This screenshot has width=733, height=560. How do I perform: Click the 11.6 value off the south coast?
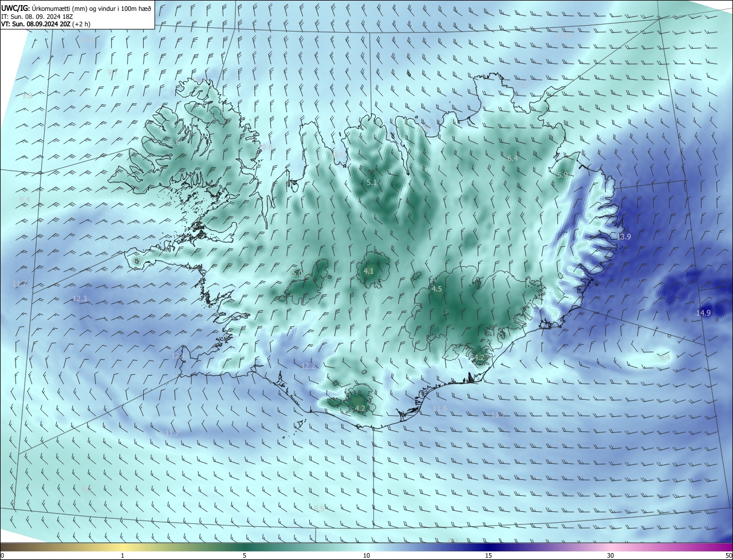(440, 408)
